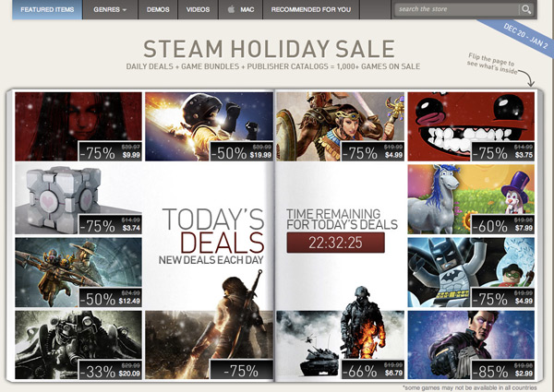Screen dimensions: 554x392
Task: Click the Apple logo next to MAC
Action: point(231,9)
